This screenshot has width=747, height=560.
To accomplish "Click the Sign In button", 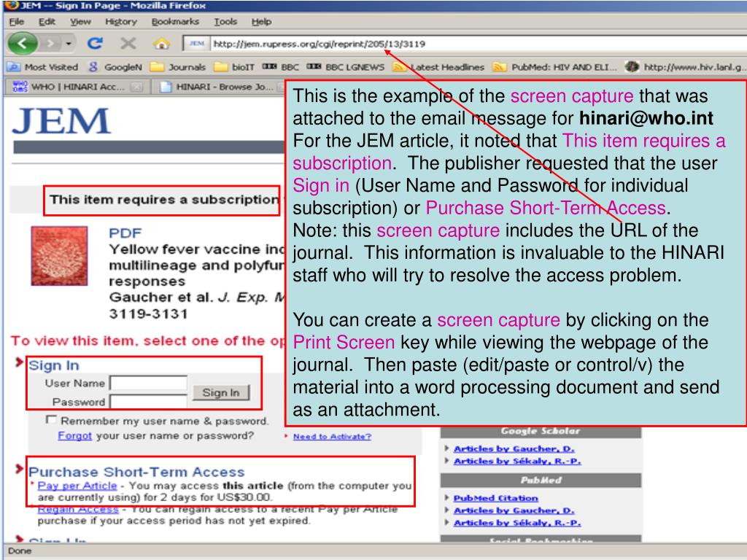I will pyautogui.click(x=220, y=392).
